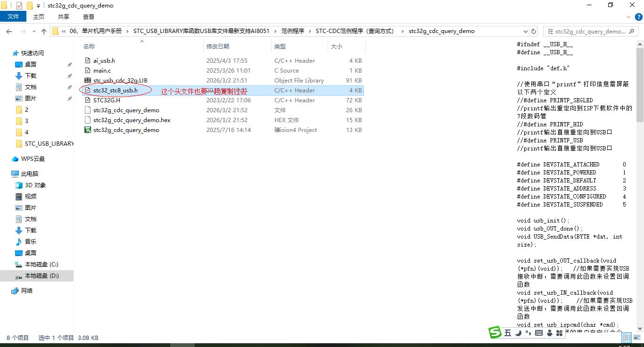Image resolution: width=644 pixels, height=347 pixels.
Task: Switch to large icons view in status bar
Action: [x=637, y=338]
